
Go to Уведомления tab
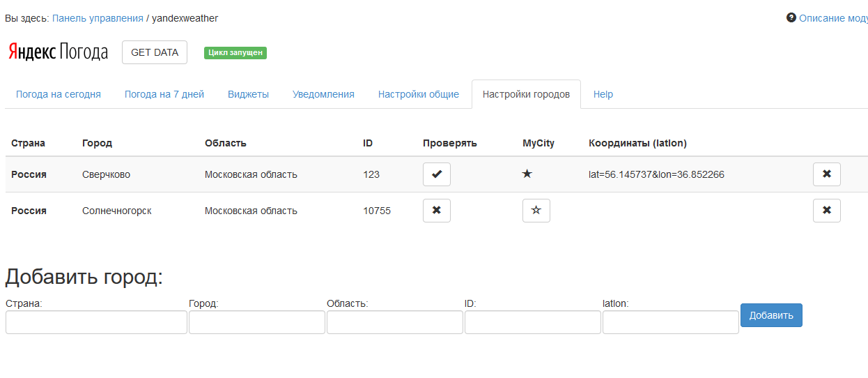coord(323,94)
